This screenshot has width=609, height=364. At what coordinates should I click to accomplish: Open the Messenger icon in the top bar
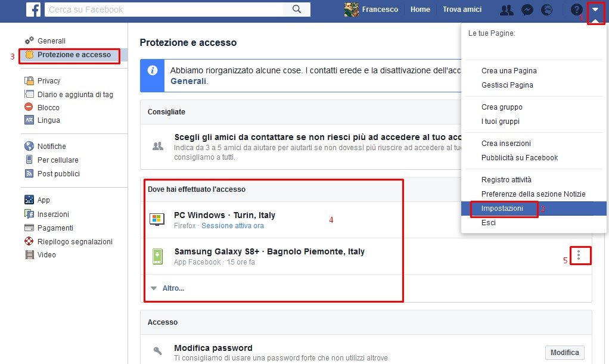(527, 10)
